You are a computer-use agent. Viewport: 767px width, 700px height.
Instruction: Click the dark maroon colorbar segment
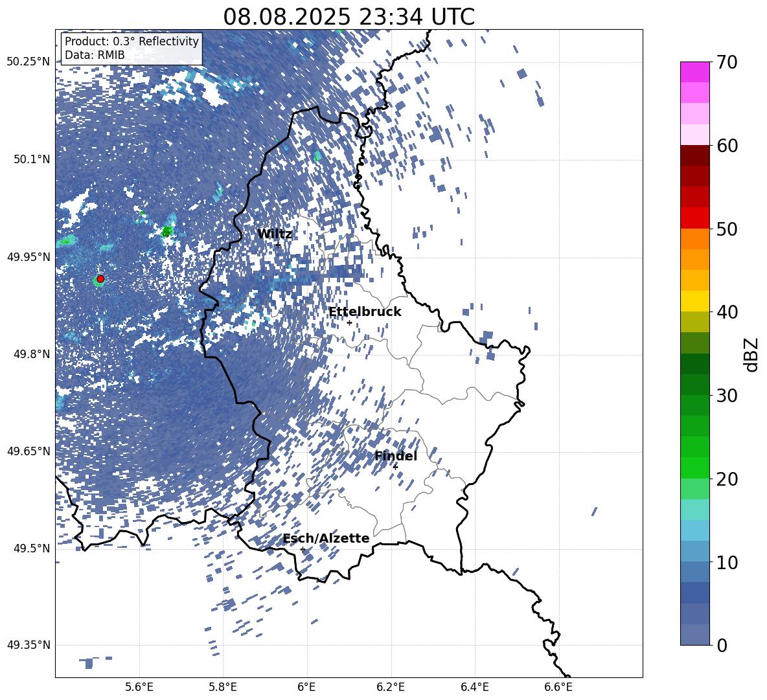(x=694, y=155)
